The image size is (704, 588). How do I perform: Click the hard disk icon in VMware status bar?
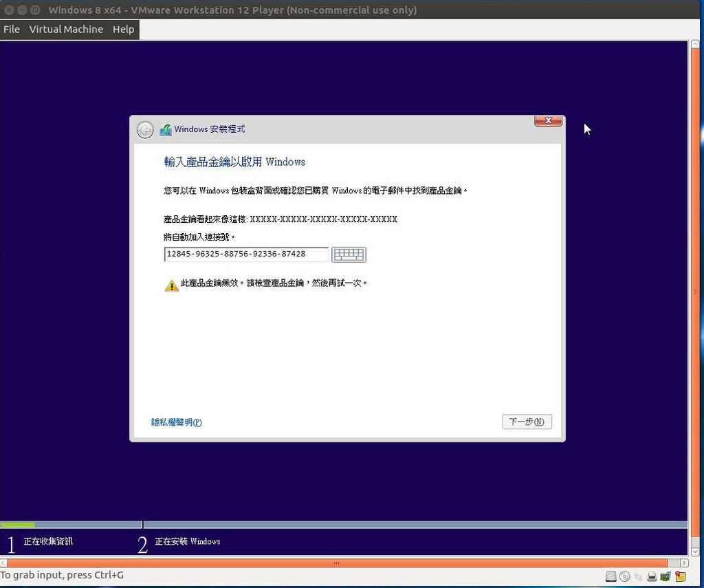[611, 576]
